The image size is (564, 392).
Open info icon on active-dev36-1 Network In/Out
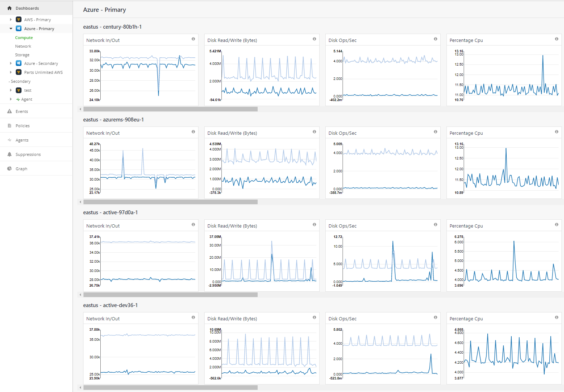tap(193, 317)
